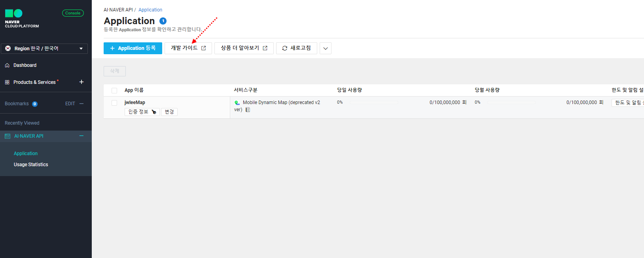The image size is (644, 258).
Task: Click the Mobile Dynamic Map service icon
Action: pos(237,103)
